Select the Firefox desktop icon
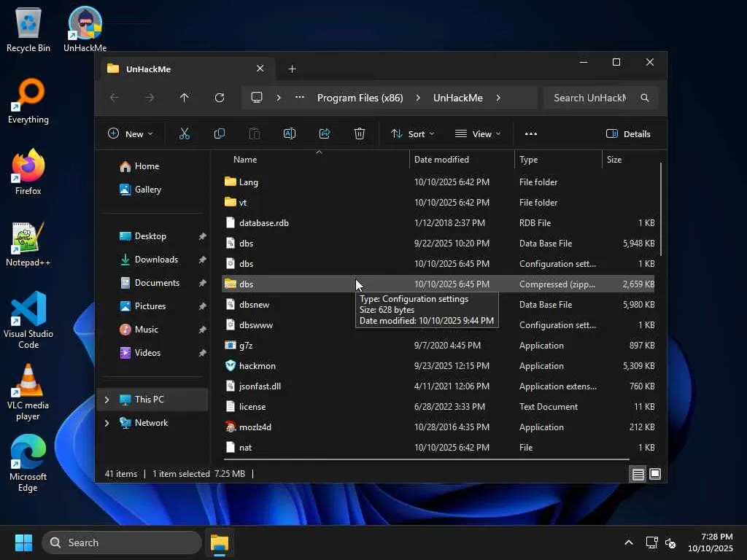This screenshot has height=560, width=747. pos(28,172)
